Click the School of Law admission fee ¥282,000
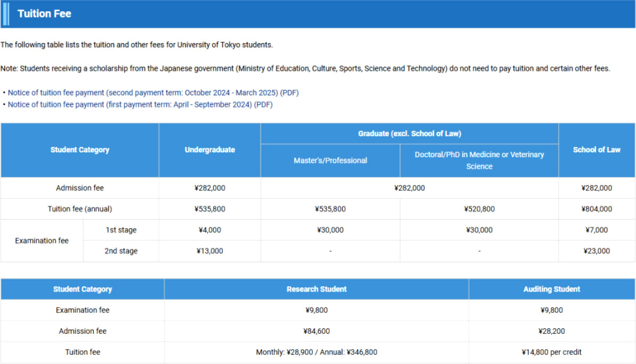The width and height of the screenshot is (636, 364). click(597, 188)
